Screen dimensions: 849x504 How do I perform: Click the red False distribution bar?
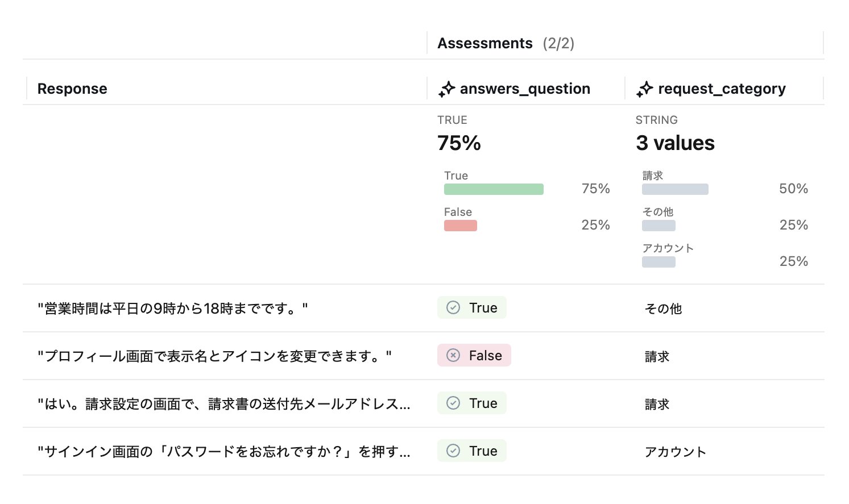461,226
